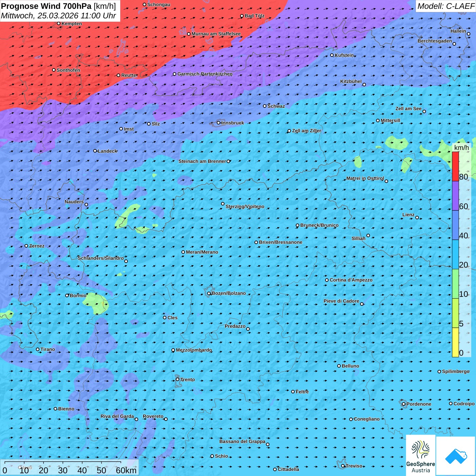Click the date 'Mittwoch, 25.03.2026 11:00 Uhr'

58,16
